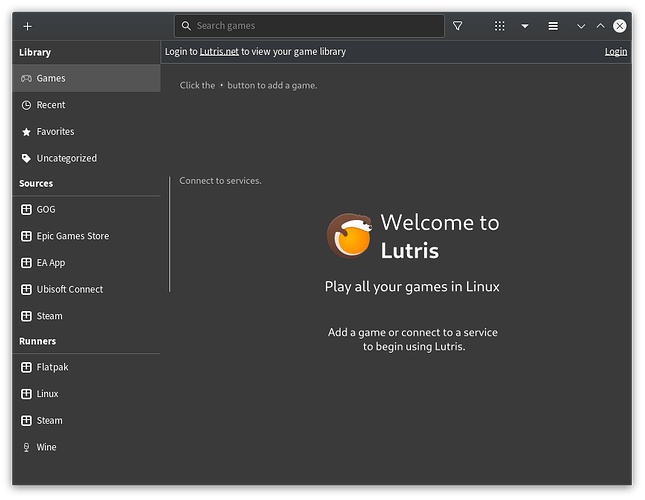The width and height of the screenshot is (645, 500).
Task: Click 'Play all your games in Linux' text
Action: [x=412, y=287]
